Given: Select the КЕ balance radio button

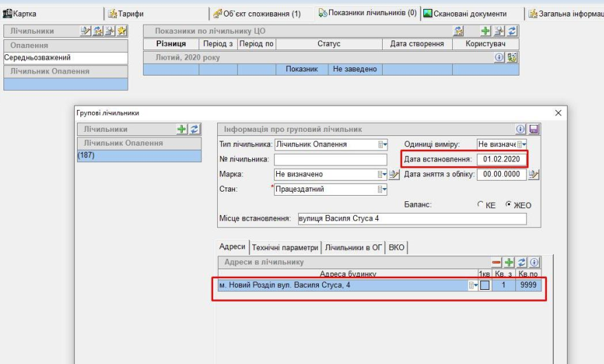Looking at the screenshot, I should [481, 205].
